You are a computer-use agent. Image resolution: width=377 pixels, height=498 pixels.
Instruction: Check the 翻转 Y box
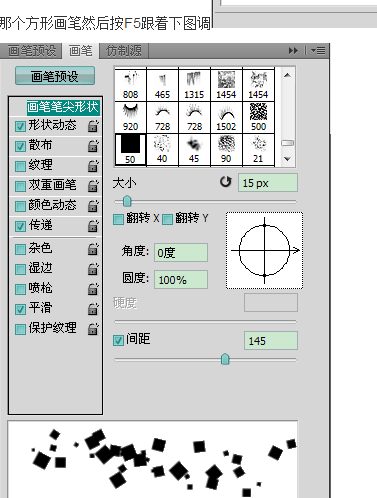click(x=167, y=220)
